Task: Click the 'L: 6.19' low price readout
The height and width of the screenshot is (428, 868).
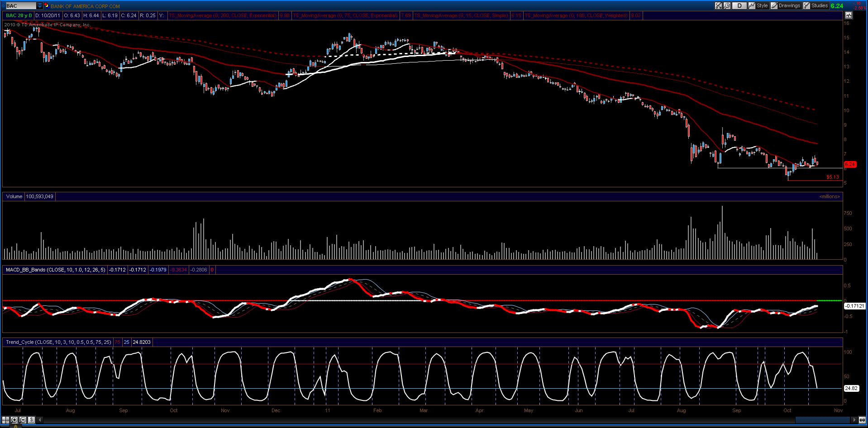Action: click(110, 15)
